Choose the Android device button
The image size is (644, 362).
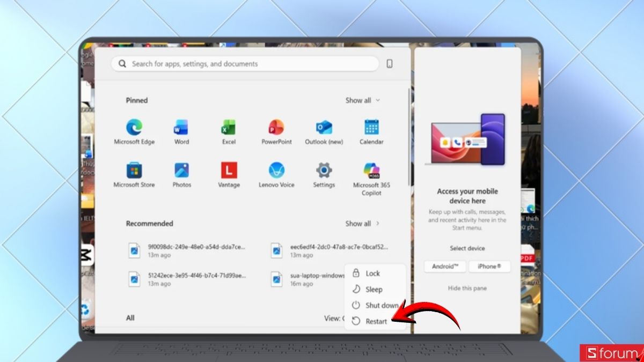tap(444, 267)
